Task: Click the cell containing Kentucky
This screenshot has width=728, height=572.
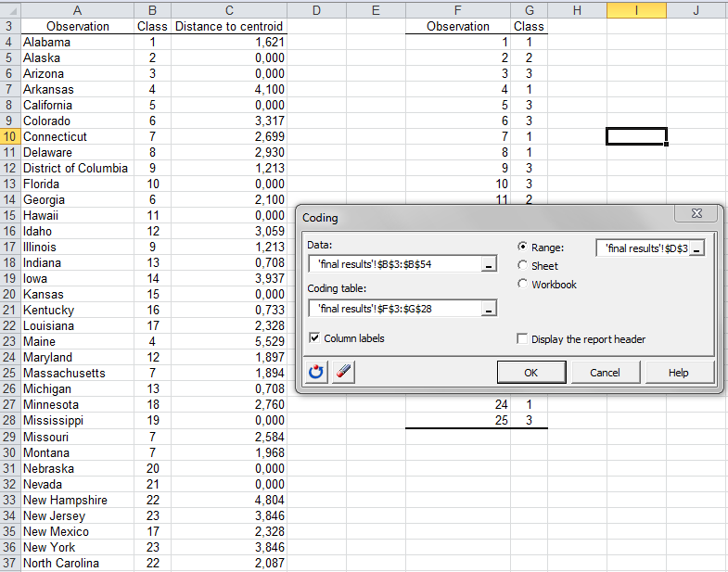Action: 78,310
